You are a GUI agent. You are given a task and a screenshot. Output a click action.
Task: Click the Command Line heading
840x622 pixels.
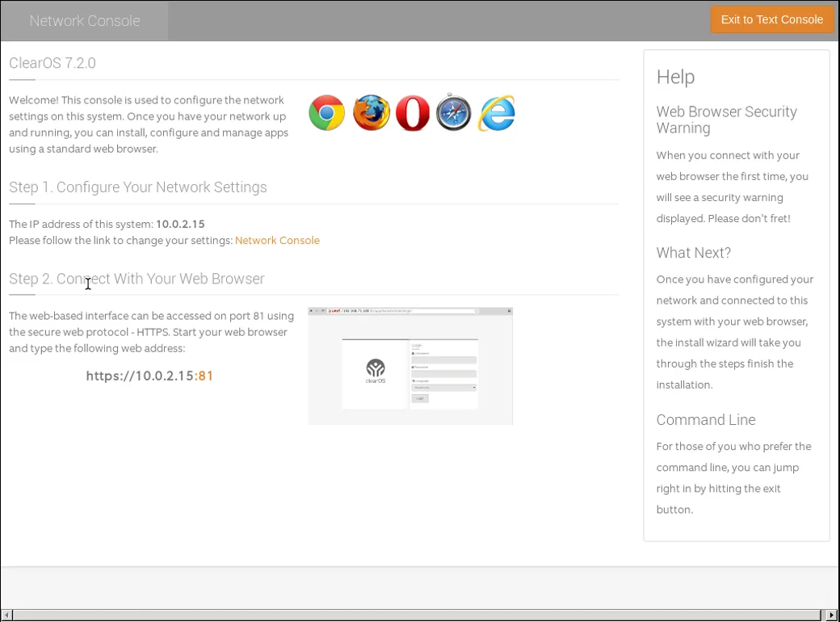tap(706, 419)
